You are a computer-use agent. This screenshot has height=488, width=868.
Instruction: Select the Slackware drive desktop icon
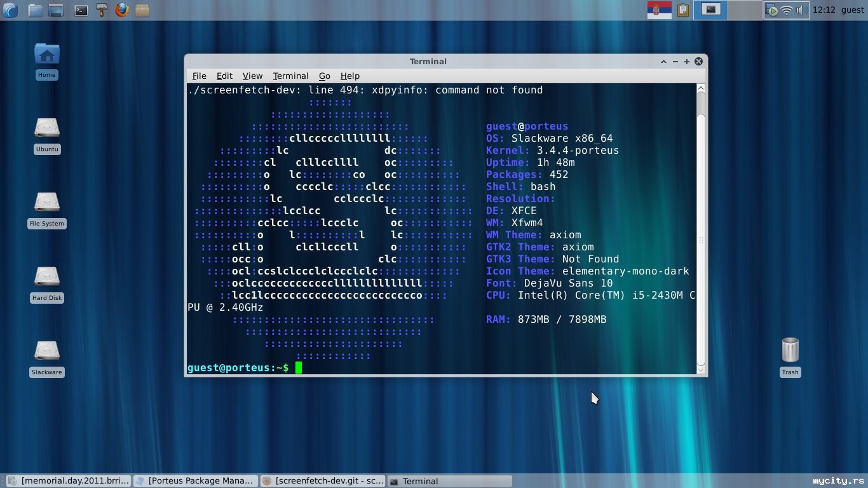point(47,359)
